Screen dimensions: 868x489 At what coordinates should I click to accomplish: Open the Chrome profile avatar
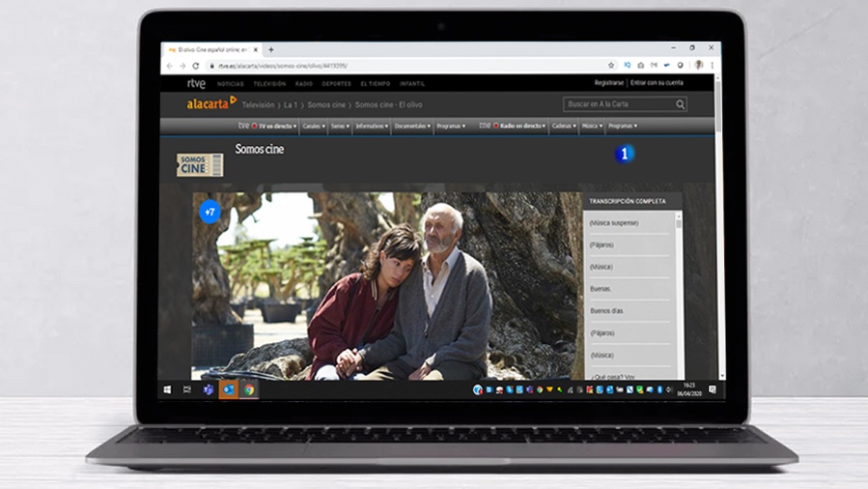click(699, 66)
